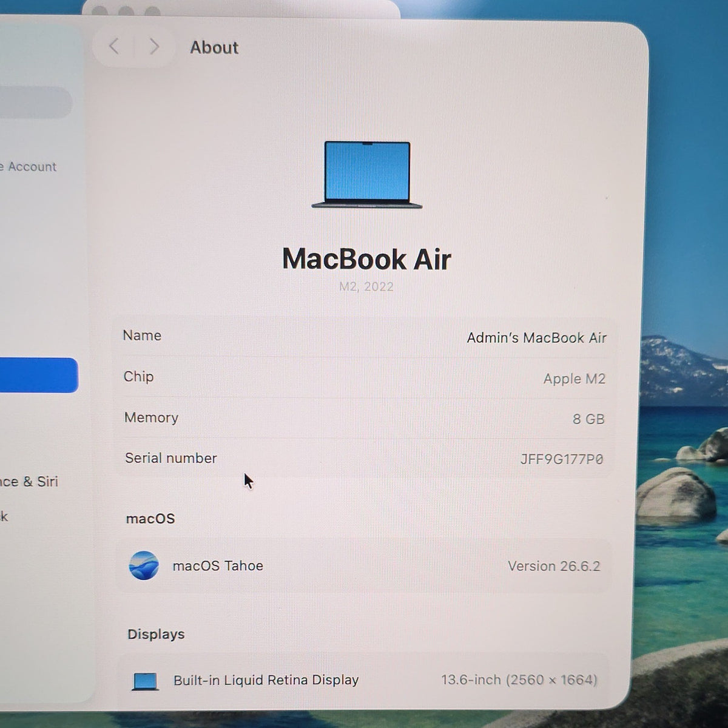
Task: Click the memory value 8 GB
Action: [x=588, y=419]
